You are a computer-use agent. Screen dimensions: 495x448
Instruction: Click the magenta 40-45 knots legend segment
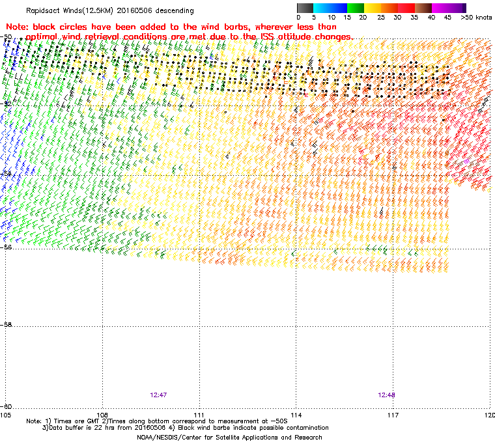tap(440, 8)
